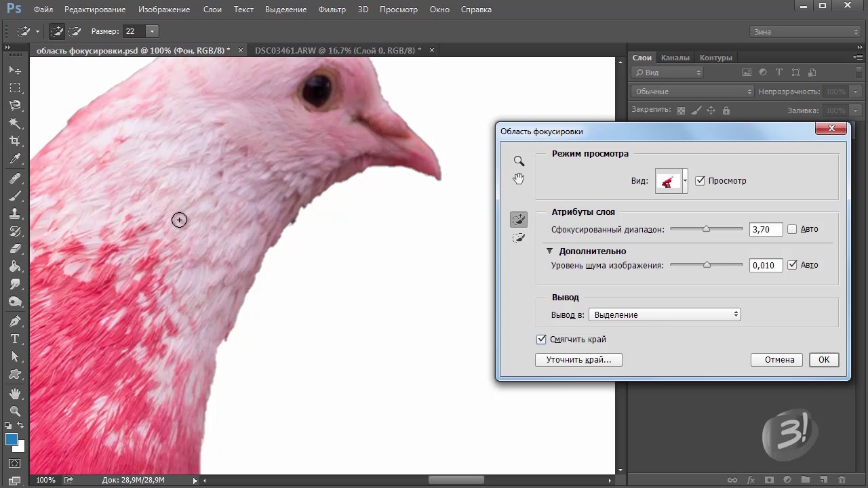
Task: Select the Path Selection arrow tool
Action: click(15, 357)
